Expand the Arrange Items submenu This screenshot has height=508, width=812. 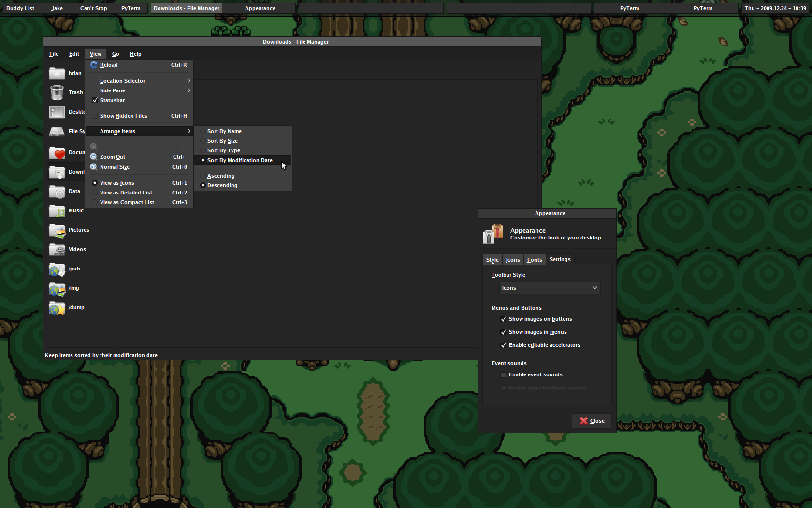coord(139,131)
